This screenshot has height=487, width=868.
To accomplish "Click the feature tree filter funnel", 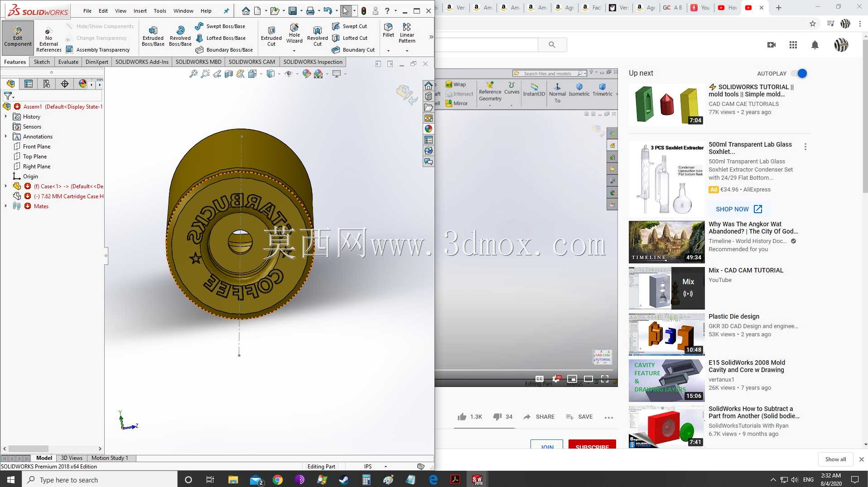I will coord(8,95).
